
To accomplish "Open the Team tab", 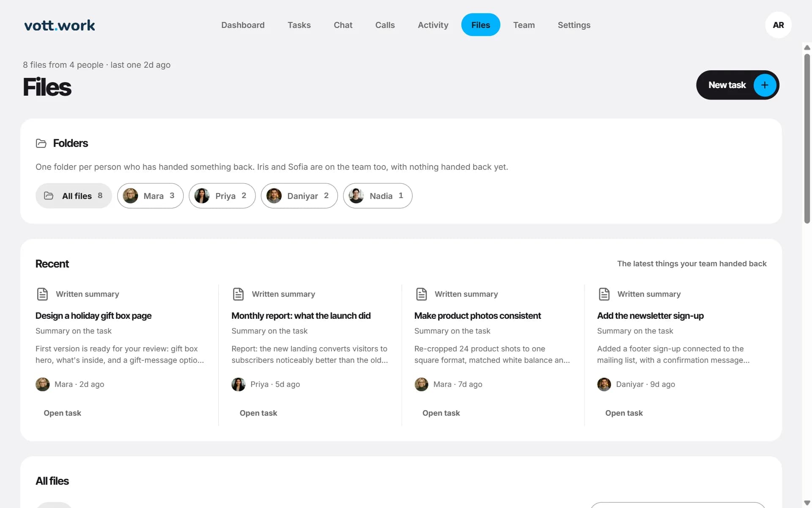I will click(x=524, y=25).
